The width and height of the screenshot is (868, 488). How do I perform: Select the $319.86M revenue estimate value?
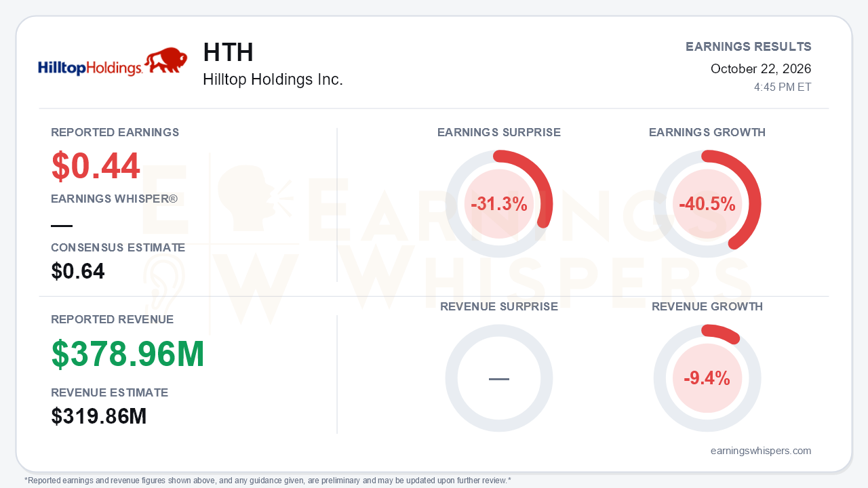(x=99, y=416)
